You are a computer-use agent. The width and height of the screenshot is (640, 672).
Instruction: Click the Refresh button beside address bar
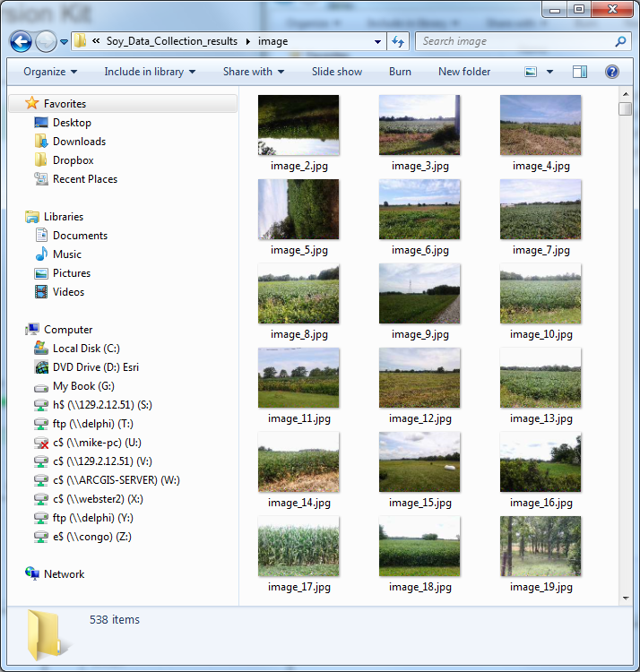click(x=398, y=41)
